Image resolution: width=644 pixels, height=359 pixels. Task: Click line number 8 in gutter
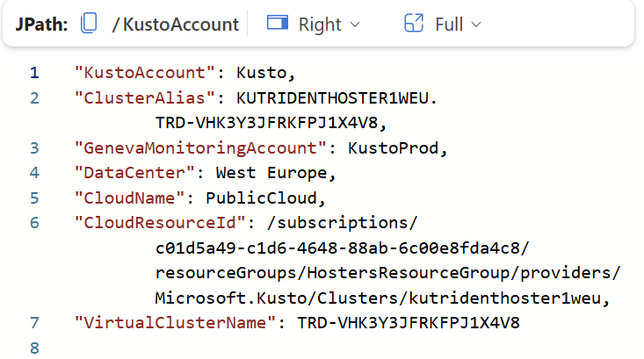(34, 348)
